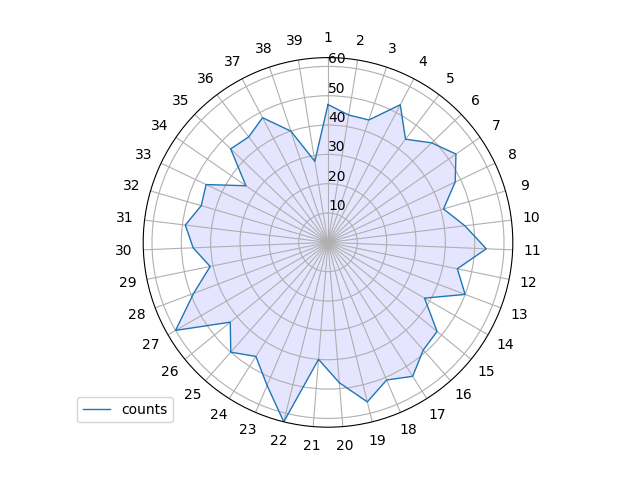The height and width of the screenshot is (480, 640).
Task: Click the angular label '9'
Action: pyautogui.click(x=525, y=185)
